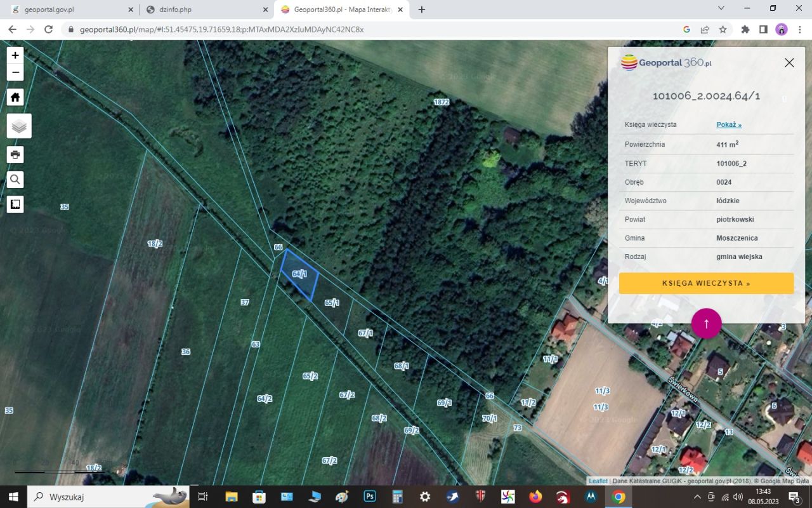This screenshot has width=812, height=508.
Task: Zoom in using the plus control
Action: [15, 55]
